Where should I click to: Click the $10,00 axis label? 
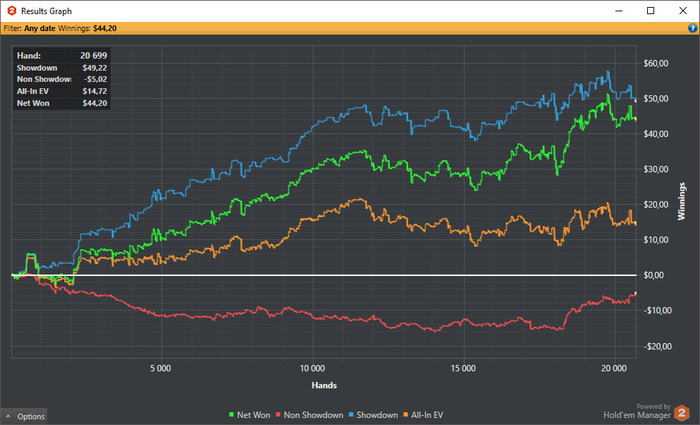[x=656, y=240]
